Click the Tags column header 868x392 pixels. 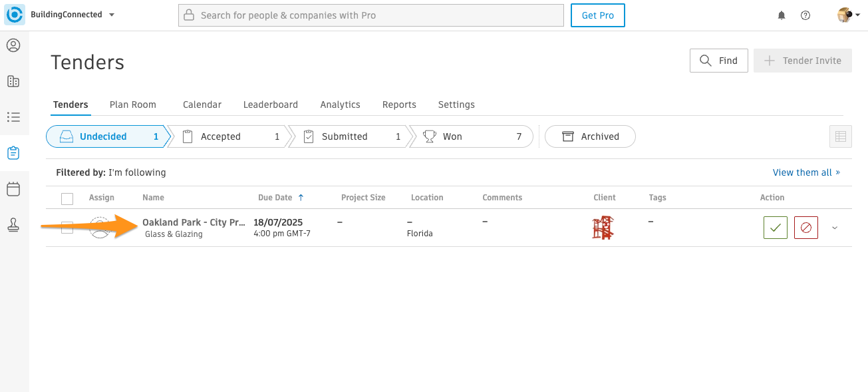[657, 198]
